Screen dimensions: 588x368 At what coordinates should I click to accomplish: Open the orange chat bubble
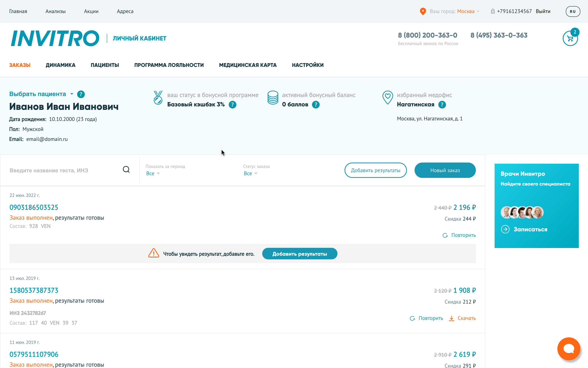coord(568,348)
